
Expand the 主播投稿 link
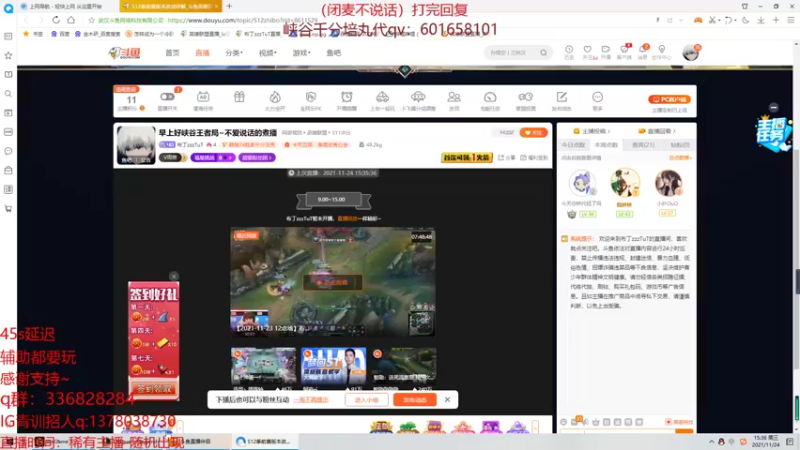tap(592, 131)
